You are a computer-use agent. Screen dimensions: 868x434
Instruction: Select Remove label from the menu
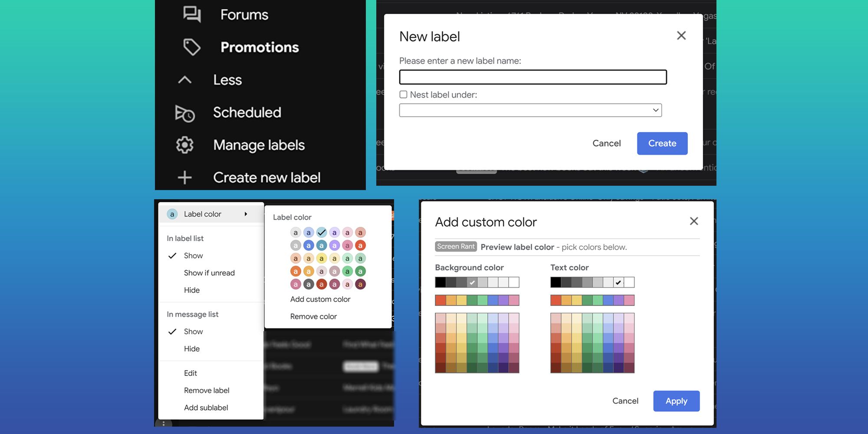[x=207, y=390]
